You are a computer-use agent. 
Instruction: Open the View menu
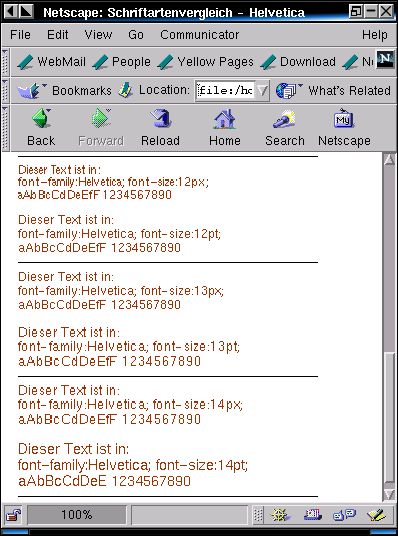pyautogui.click(x=98, y=35)
